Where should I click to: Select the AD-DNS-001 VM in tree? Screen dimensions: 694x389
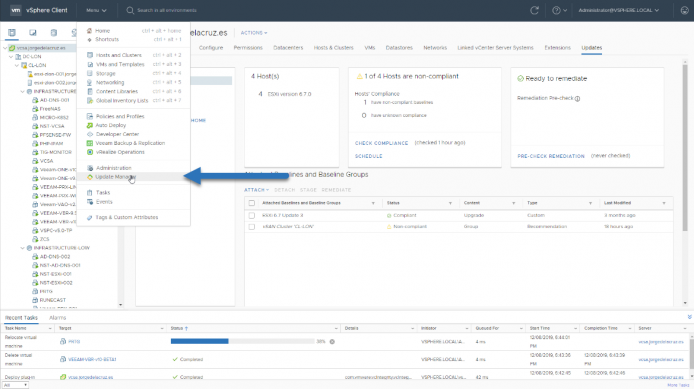(54, 100)
